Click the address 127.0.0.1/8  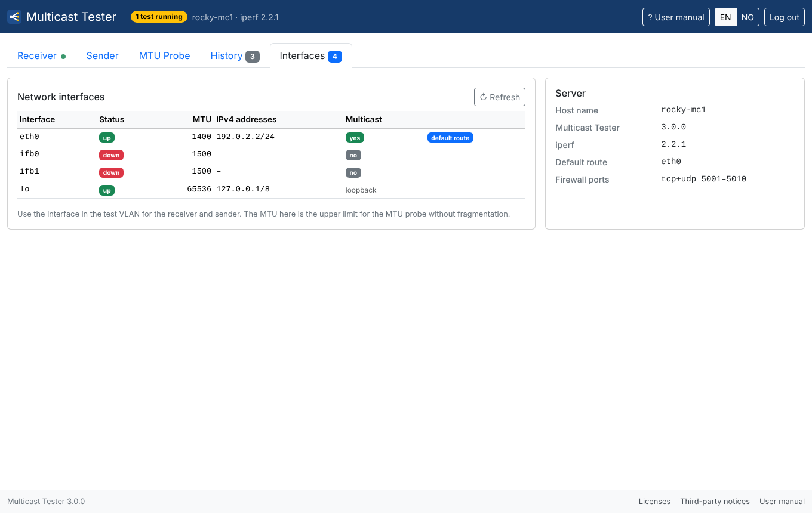pyautogui.click(x=243, y=189)
